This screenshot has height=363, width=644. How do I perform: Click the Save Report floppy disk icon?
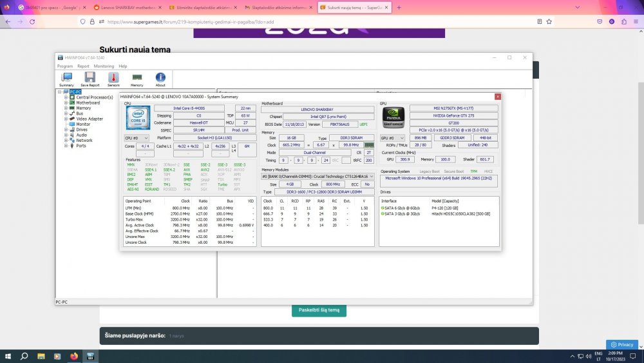pyautogui.click(x=90, y=79)
